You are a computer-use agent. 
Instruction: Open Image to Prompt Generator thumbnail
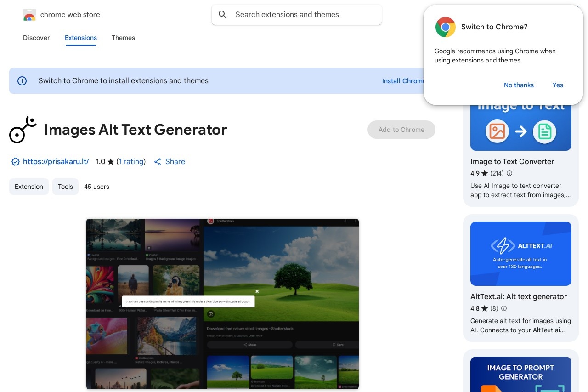click(x=521, y=374)
